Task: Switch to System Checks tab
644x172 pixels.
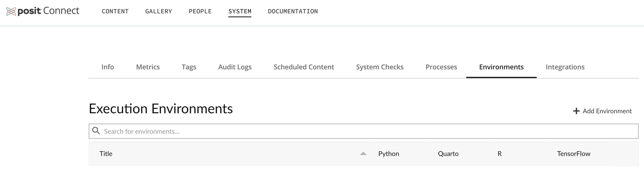Action: pyautogui.click(x=380, y=67)
